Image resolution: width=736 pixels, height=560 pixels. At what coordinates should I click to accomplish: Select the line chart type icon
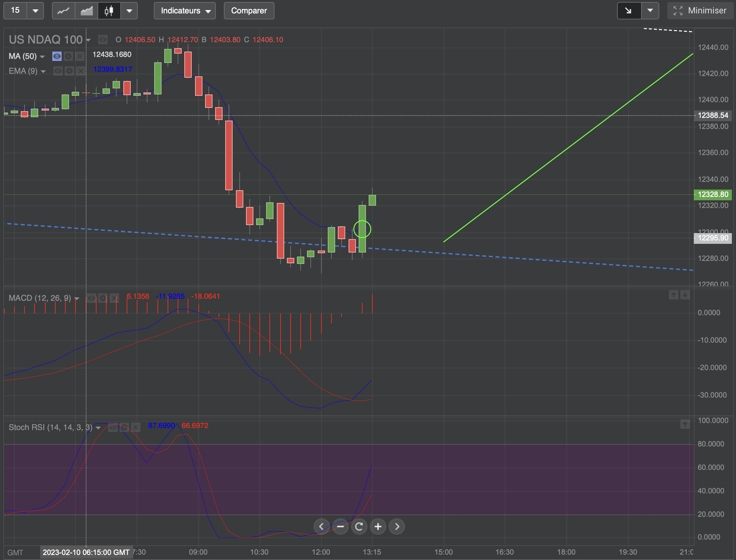(63, 11)
